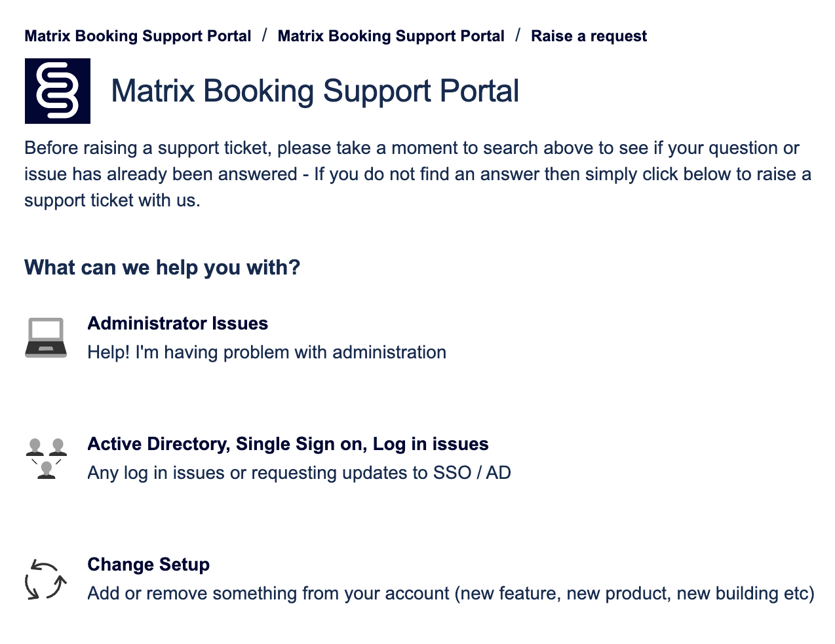Click the SSO / AD update description line
835x644 pixels.
coord(299,472)
